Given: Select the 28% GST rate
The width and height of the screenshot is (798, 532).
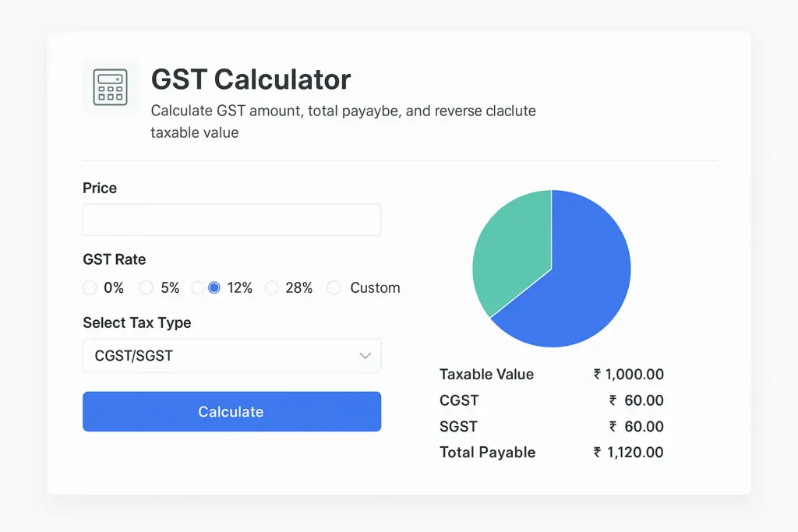Looking at the screenshot, I should (x=271, y=287).
